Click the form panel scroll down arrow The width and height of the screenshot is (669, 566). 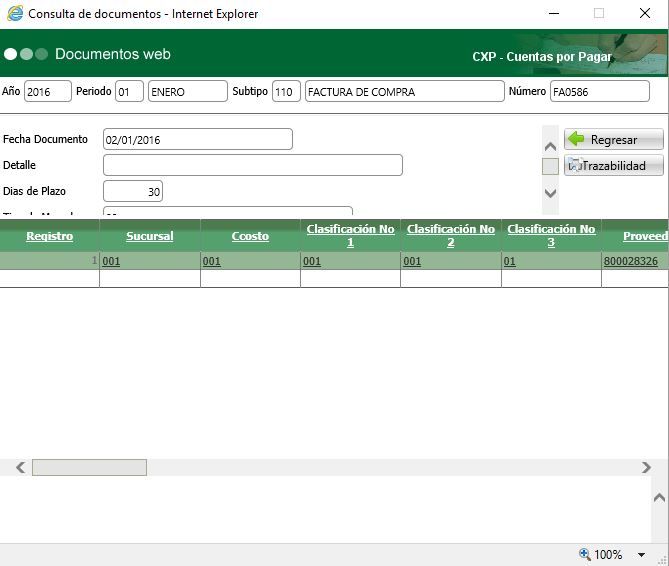point(550,193)
